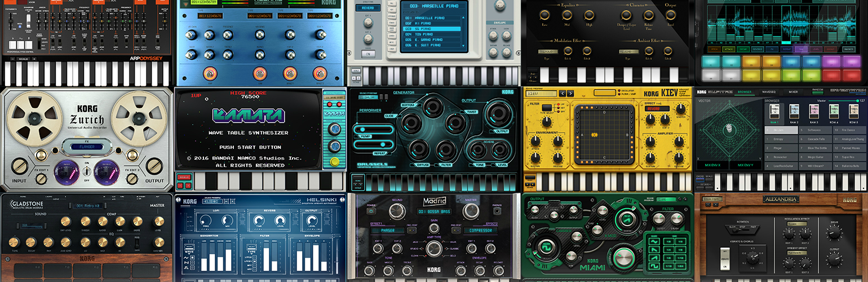868x282 pixels.
Task: Turn the Zurich OUTPUT knob
Action: coord(153,166)
